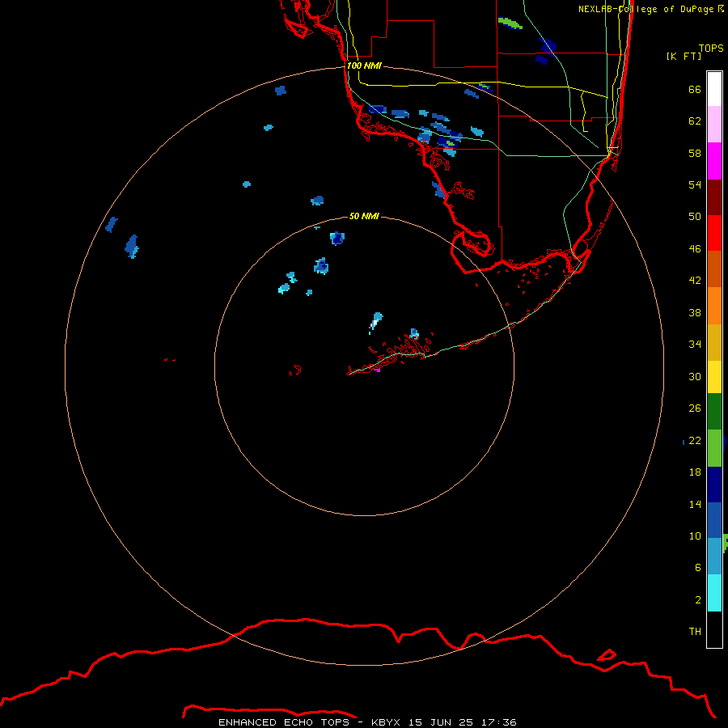
Task: Click the 6 value on the legend scale
Action: [x=698, y=568]
